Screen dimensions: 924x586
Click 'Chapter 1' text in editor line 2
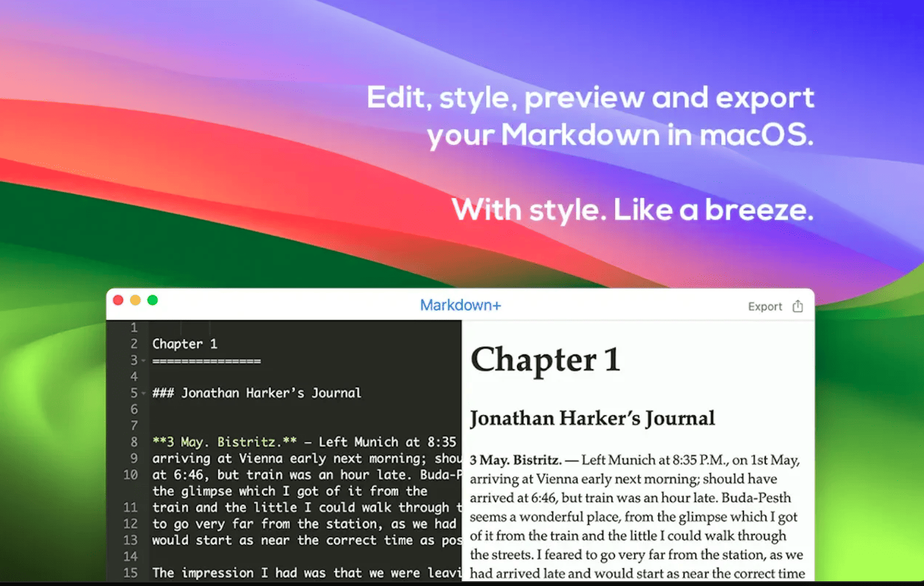point(185,344)
